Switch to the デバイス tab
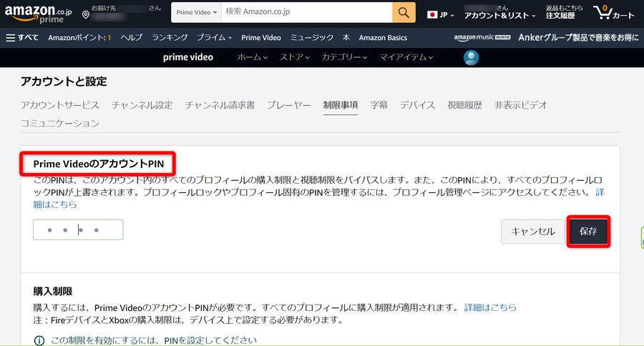Viewport: 644px width, 346px height. (x=417, y=105)
